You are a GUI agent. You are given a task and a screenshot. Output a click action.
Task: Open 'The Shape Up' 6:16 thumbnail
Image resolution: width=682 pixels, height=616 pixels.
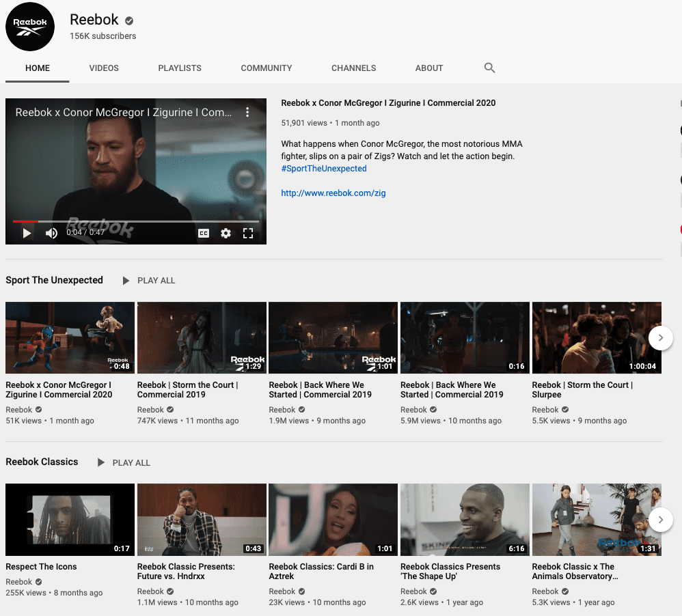coord(465,520)
